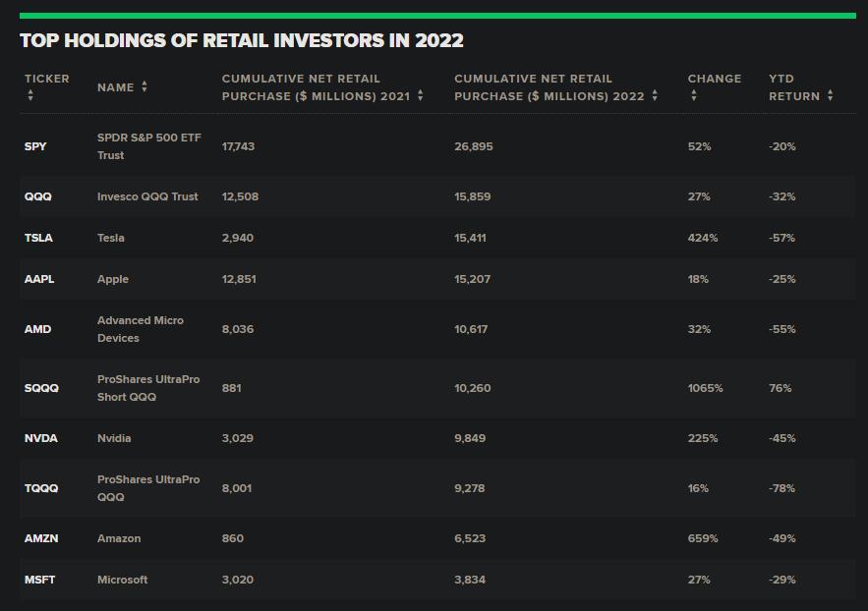This screenshot has height=611, width=868.
Task: Click sort arrows next to YTD RETURN
Action: point(831,95)
